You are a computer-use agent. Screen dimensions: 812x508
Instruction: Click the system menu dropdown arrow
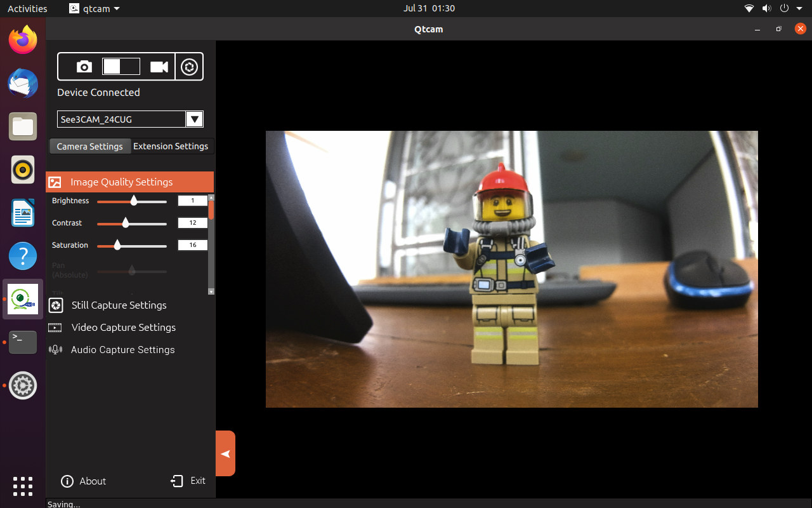[801, 8]
